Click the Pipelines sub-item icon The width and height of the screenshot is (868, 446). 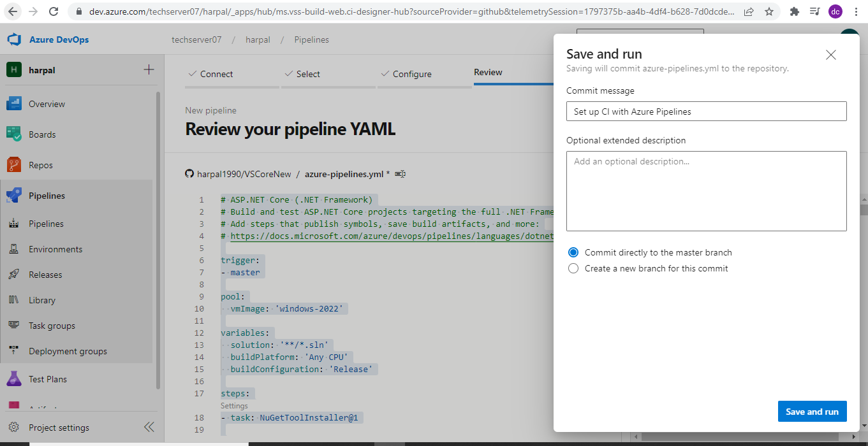tap(14, 224)
